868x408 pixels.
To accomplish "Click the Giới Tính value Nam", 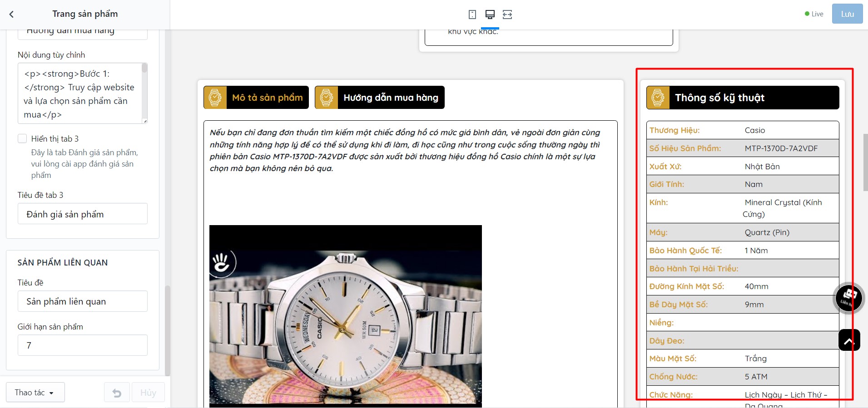I will pos(753,184).
